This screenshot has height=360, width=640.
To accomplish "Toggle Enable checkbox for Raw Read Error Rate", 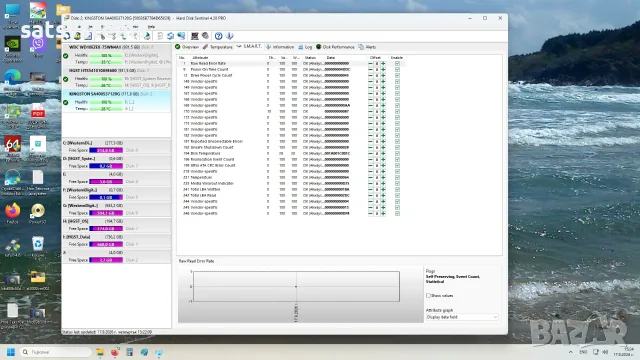I will point(397,64).
